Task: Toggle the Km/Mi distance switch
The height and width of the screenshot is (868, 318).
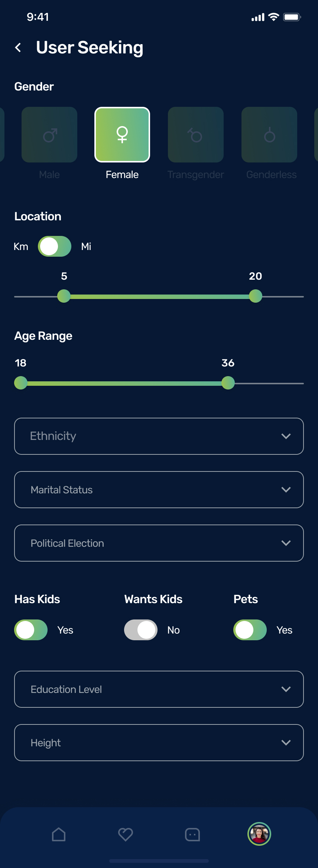Action: (x=55, y=246)
